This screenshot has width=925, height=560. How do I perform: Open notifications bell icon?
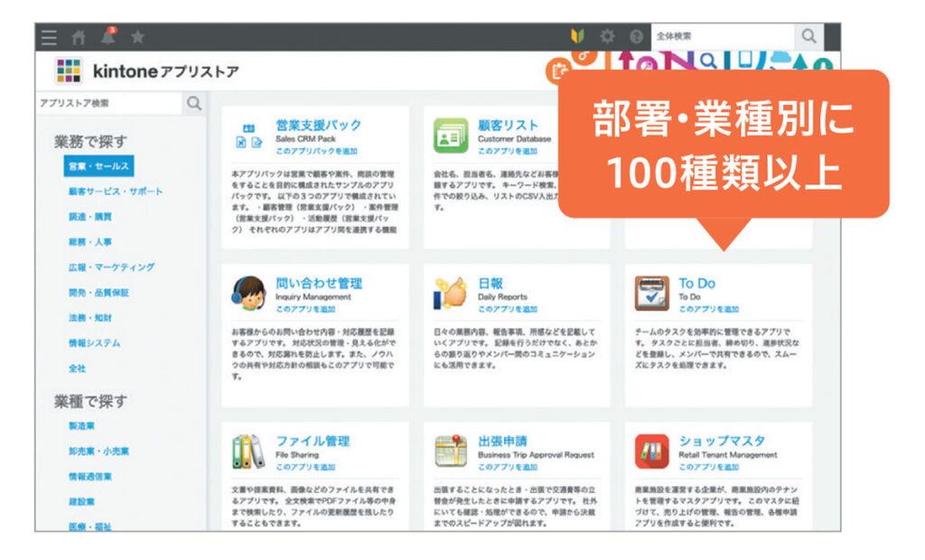[107, 37]
